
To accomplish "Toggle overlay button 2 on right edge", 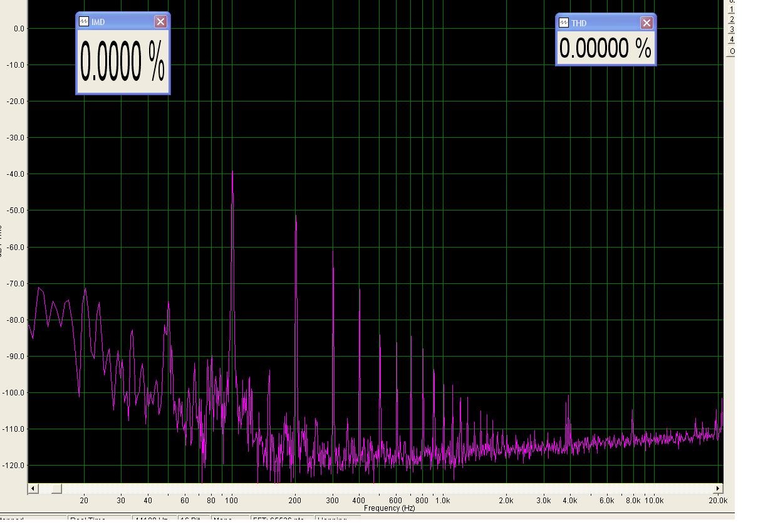I will click(732, 20).
